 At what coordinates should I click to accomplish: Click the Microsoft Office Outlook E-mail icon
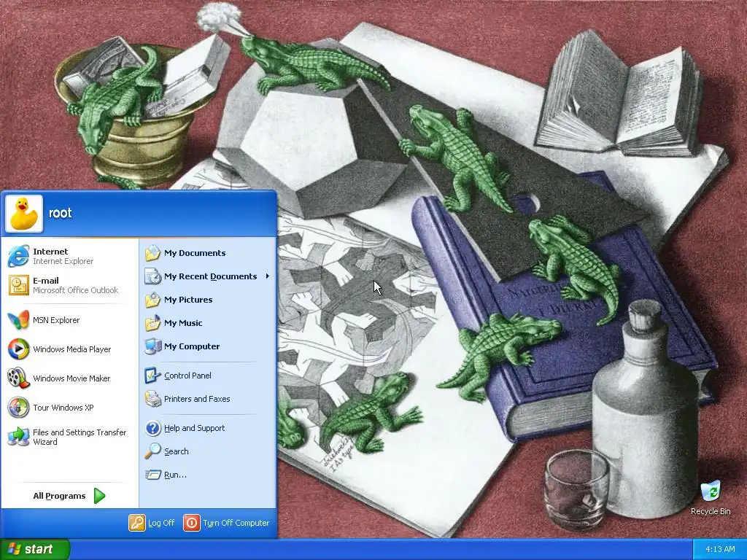tap(18, 285)
